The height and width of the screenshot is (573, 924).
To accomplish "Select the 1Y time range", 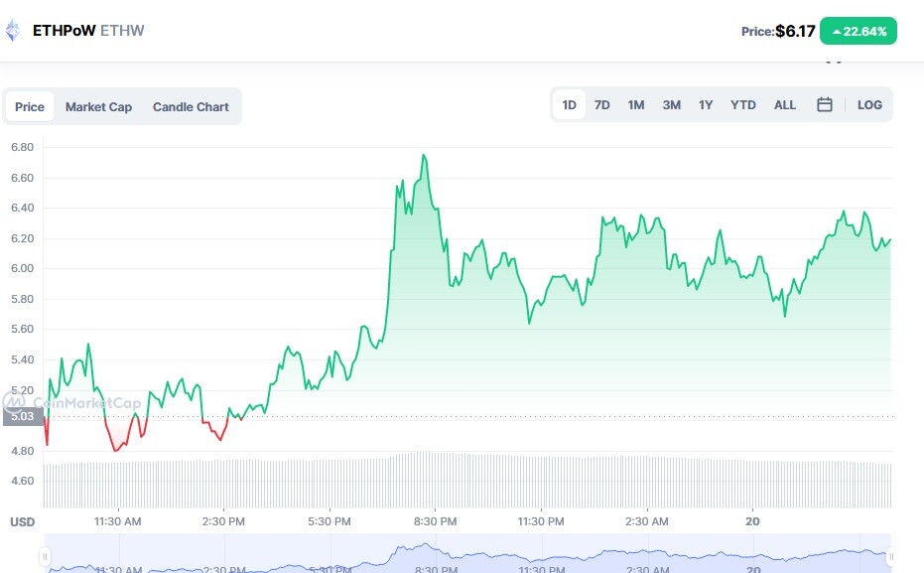I will click(x=706, y=105).
